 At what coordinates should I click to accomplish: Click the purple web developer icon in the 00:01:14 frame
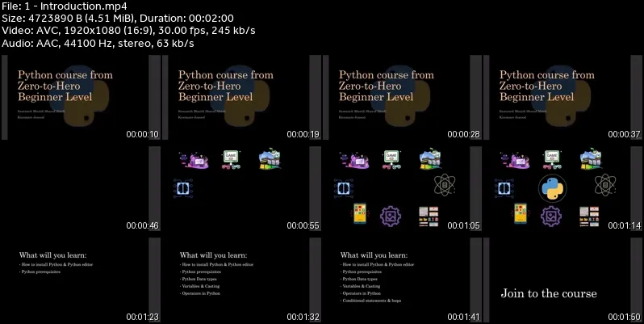(x=515, y=160)
